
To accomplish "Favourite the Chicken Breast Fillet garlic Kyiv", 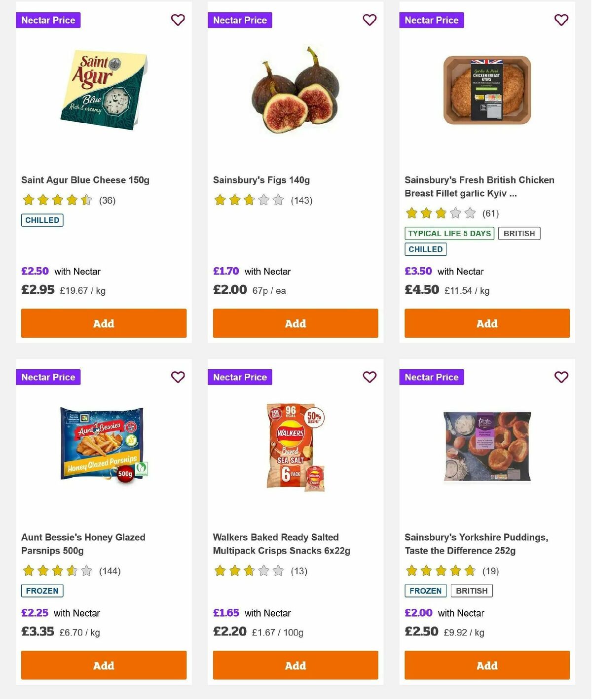I will pyautogui.click(x=561, y=20).
